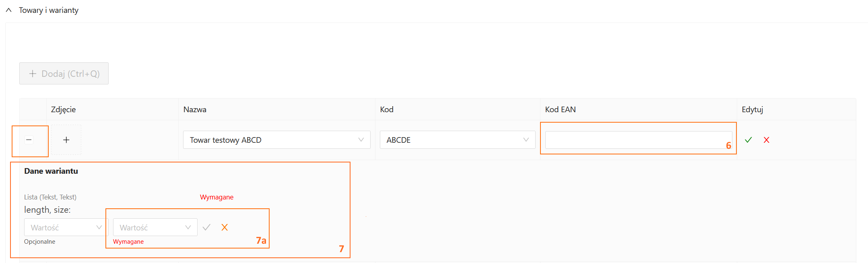Add a photo with the plus icon

coord(66,140)
